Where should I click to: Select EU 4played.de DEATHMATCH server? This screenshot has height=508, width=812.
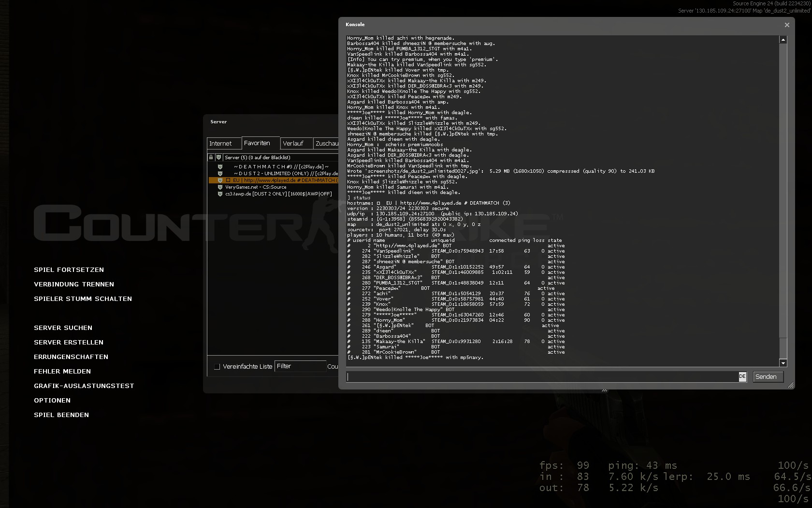[274, 180]
